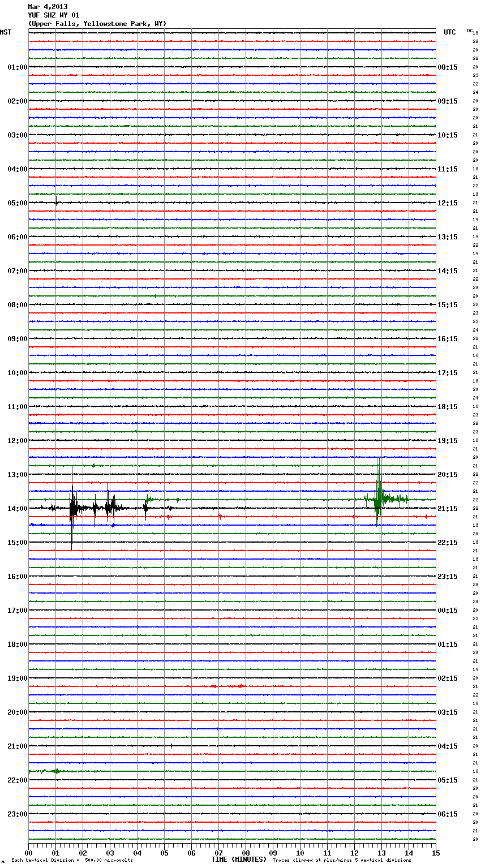This screenshot has height=868, width=481.
Task: Click the 15 minute tick label on bottom axis
Action: [x=436, y=853]
